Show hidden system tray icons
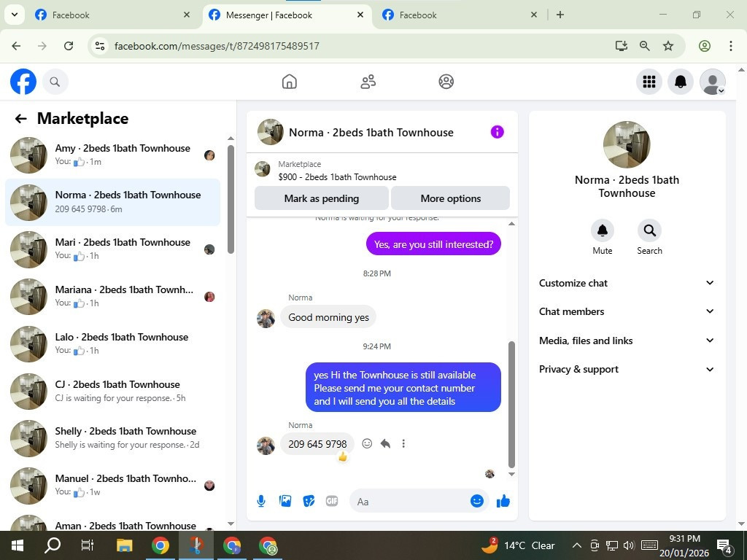Viewport: 747px width, 560px height. 576,545
